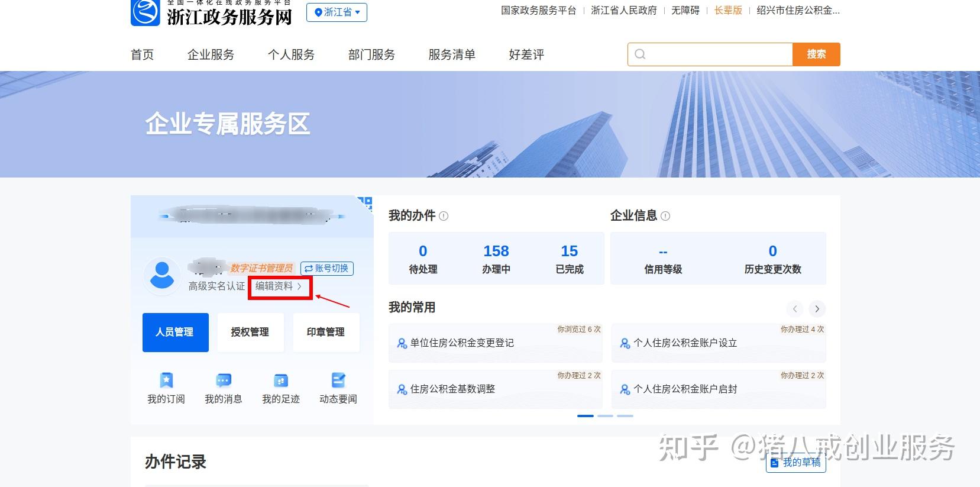Select 授权管理 tab button
The height and width of the screenshot is (487, 980).
click(x=250, y=333)
